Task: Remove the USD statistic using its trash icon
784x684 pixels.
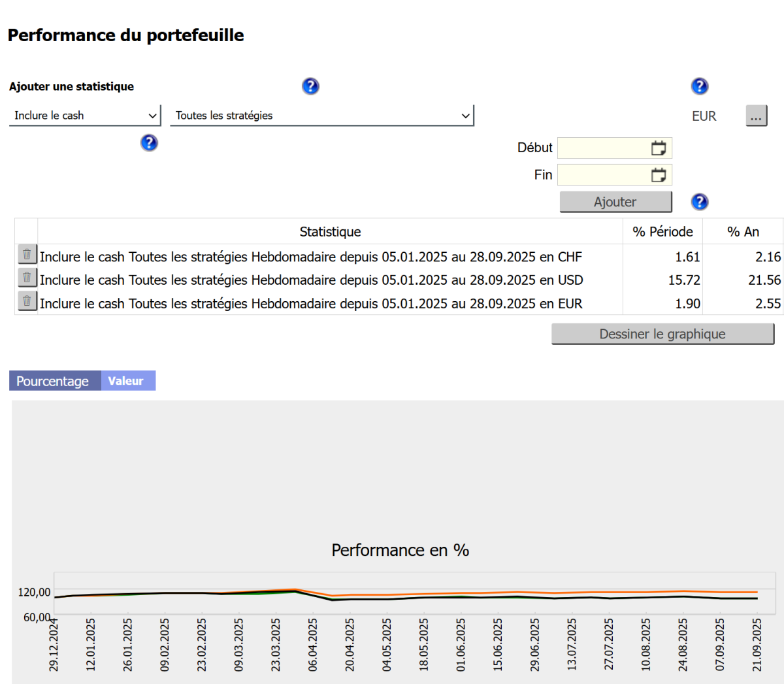Action: click(27, 278)
